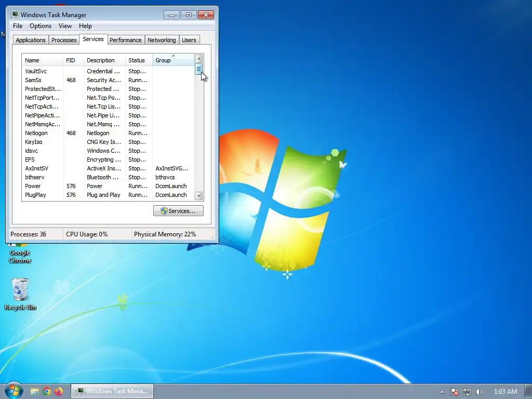Click the CNG Key Is... description cell

pos(104,142)
